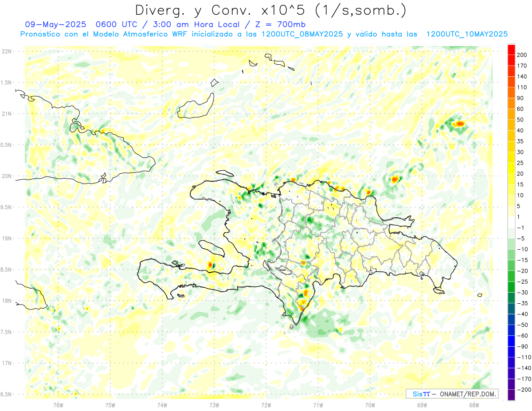
Task: Click the "22N" latitude label
Action: click(x=6, y=51)
